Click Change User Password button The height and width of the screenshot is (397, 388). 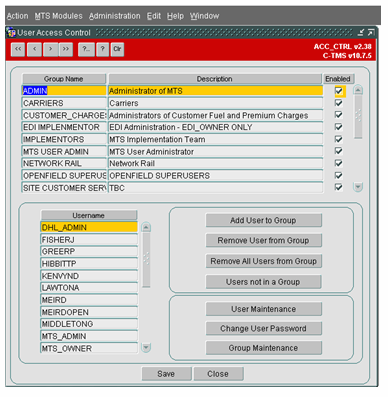pos(264,328)
